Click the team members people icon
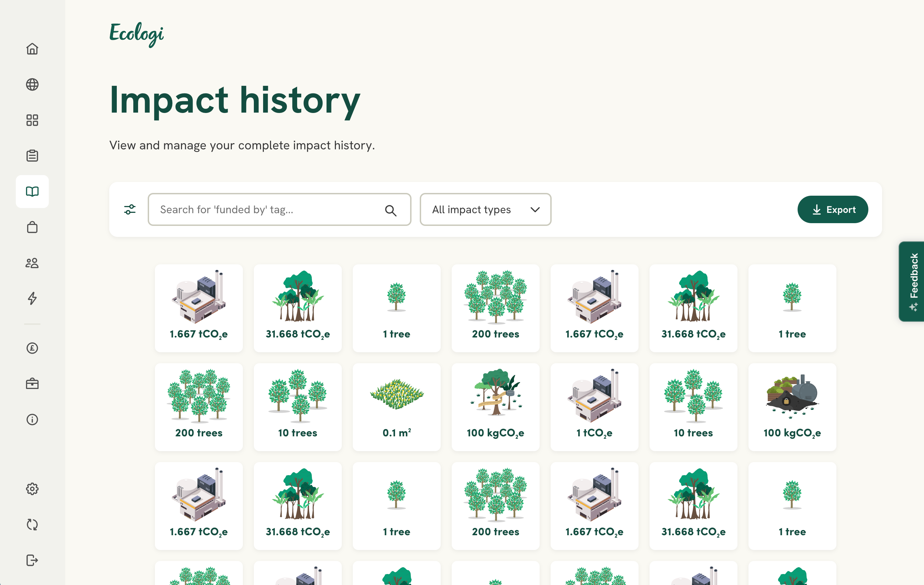 coord(32,263)
